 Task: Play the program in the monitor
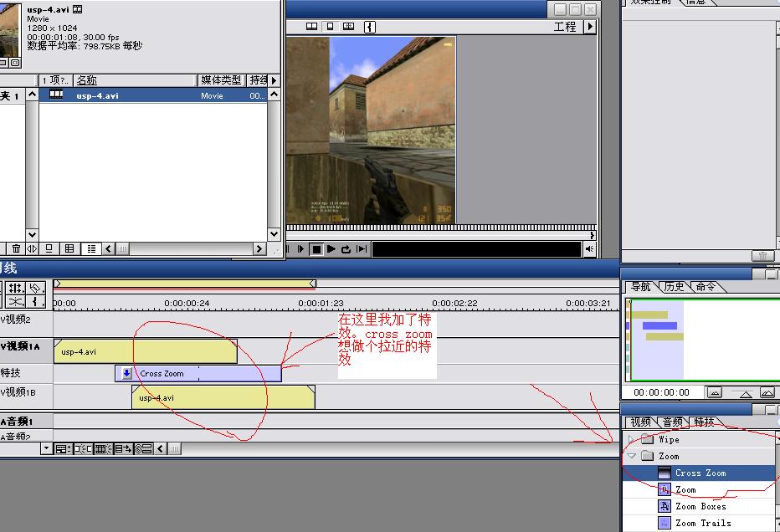click(x=331, y=249)
